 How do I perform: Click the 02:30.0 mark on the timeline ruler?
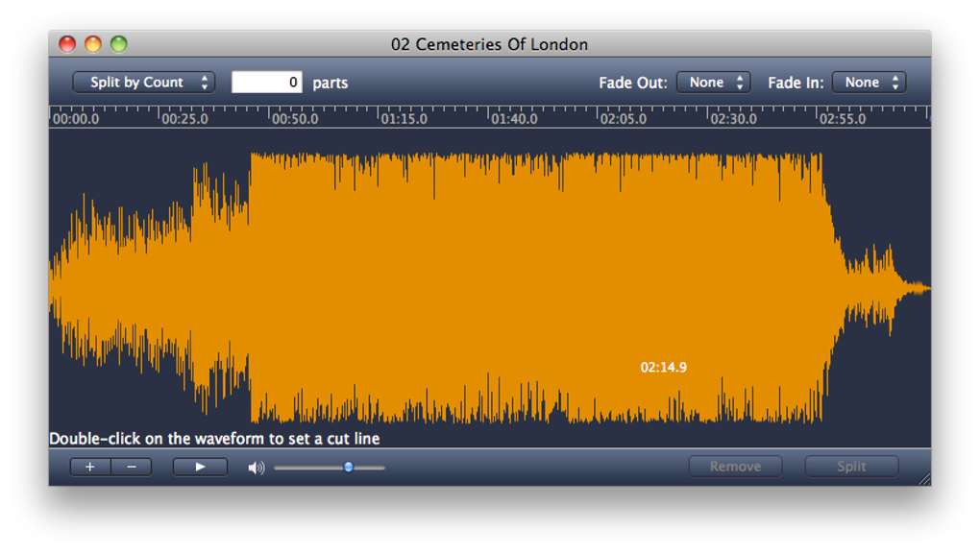[x=733, y=119]
